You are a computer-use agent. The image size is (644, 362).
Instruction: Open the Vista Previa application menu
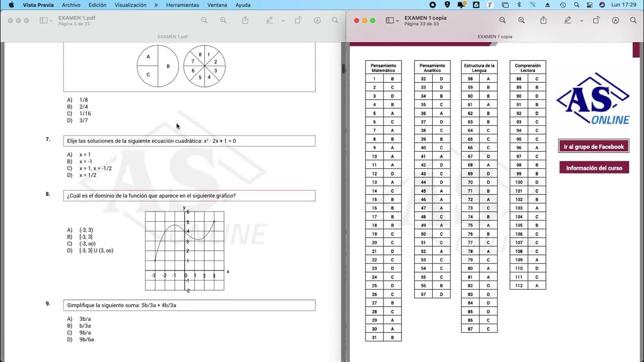38,5
